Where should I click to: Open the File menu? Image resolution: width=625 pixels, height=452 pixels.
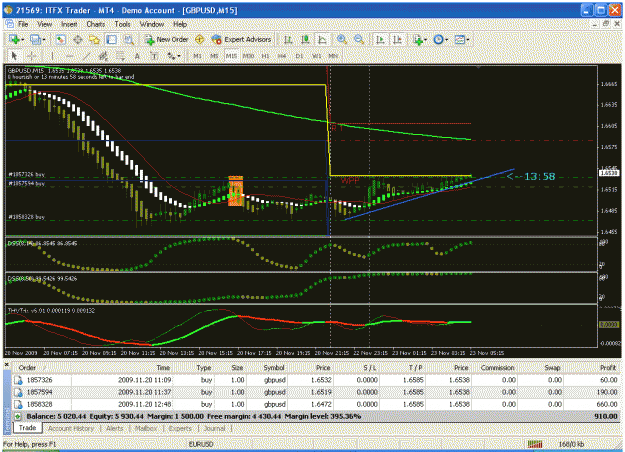point(23,24)
